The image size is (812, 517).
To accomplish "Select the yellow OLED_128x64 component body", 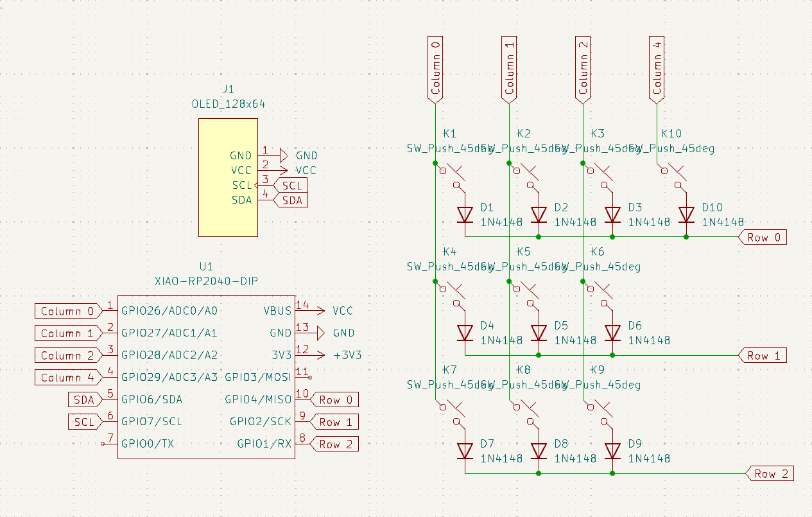I will coord(228,177).
